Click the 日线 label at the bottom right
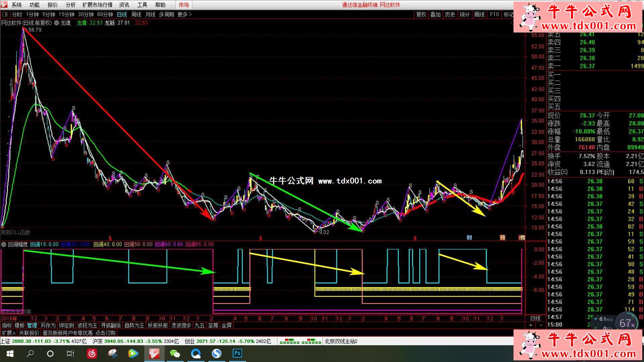This screenshot has height=362, width=644. pos(535,318)
